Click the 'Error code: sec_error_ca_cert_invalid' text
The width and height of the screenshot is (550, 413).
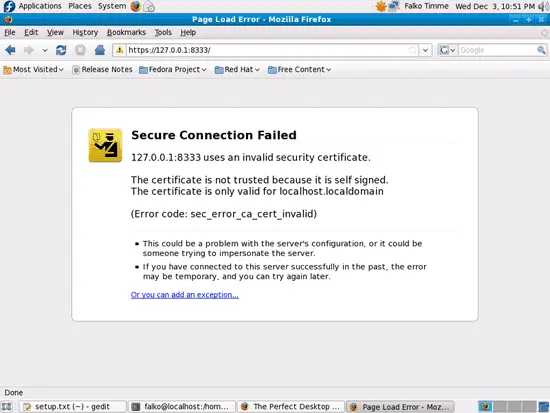pyautogui.click(x=224, y=214)
